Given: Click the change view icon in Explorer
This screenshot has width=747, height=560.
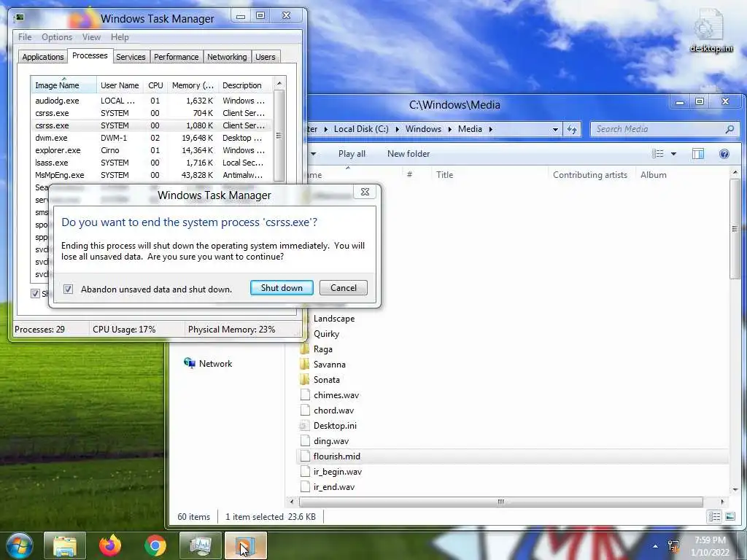Looking at the screenshot, I should [x=658, y=153].
